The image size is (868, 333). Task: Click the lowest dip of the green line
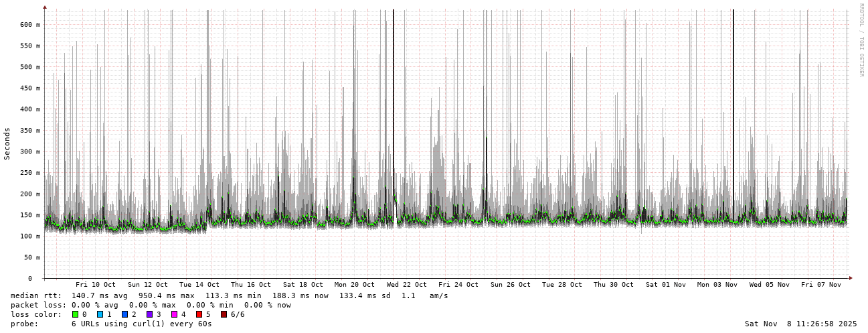tap(114, 230)
